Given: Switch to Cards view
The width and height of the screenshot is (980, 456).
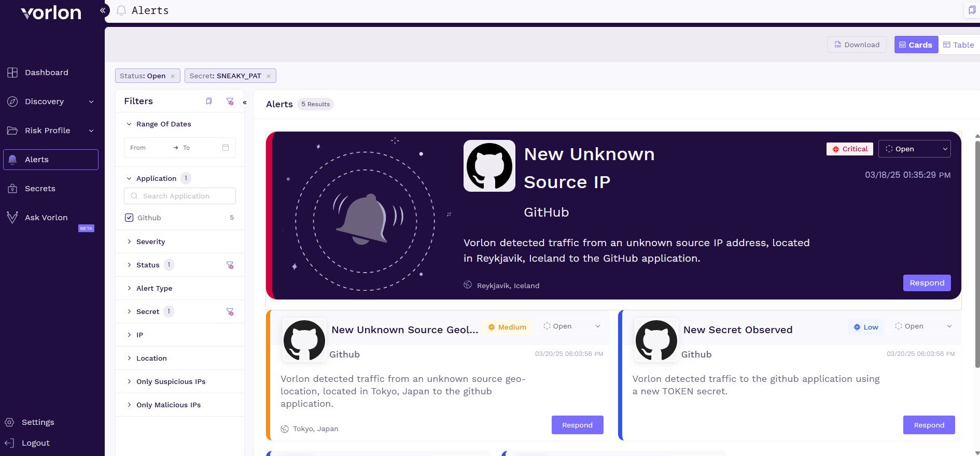Looking at the screenshot, I should pyautogui.click(x=916, y=45).
